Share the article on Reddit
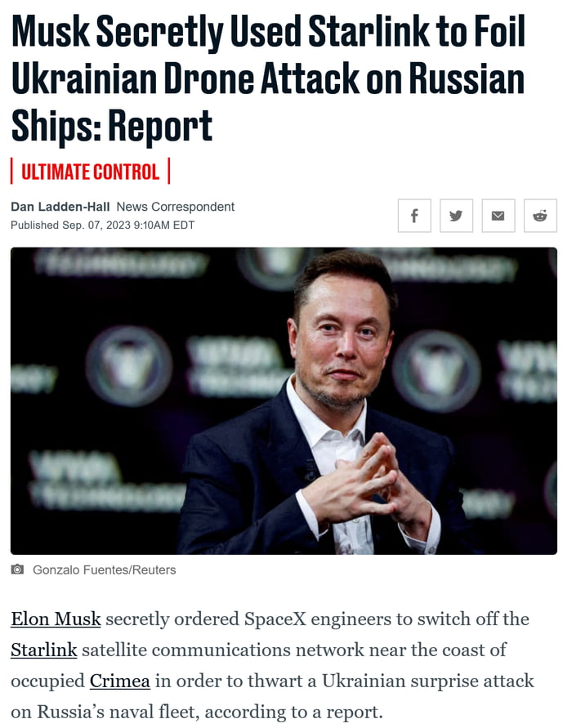Image resolution: width=572 pixels, height=728 pixels. tap(539, 216)
